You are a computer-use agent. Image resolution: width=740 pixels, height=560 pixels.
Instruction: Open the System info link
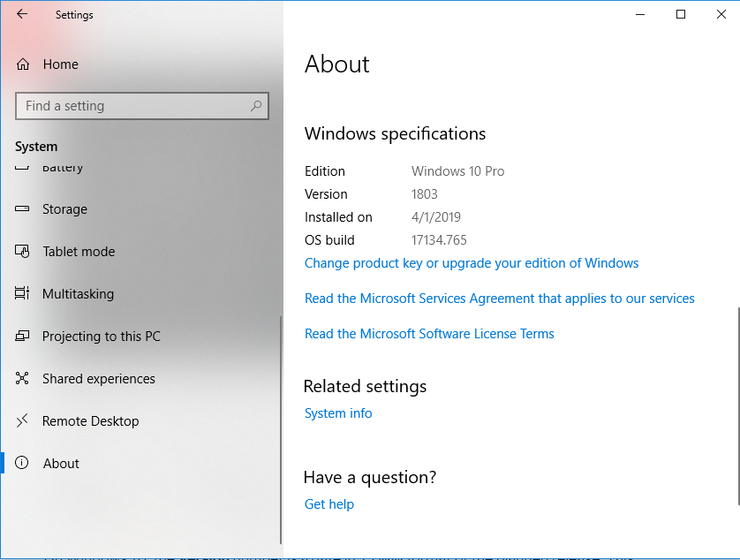point(338,413)
